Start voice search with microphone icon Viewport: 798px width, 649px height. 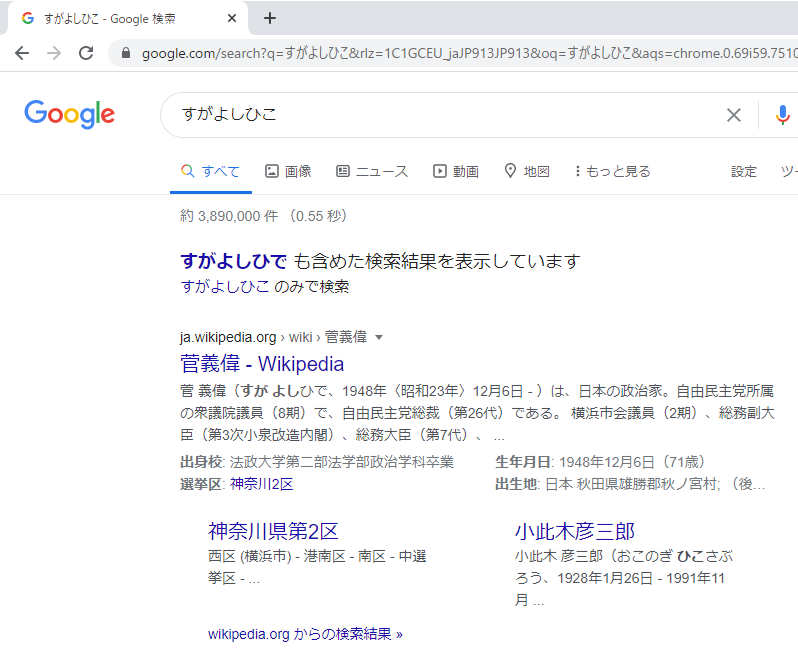[x=782, y=115]
